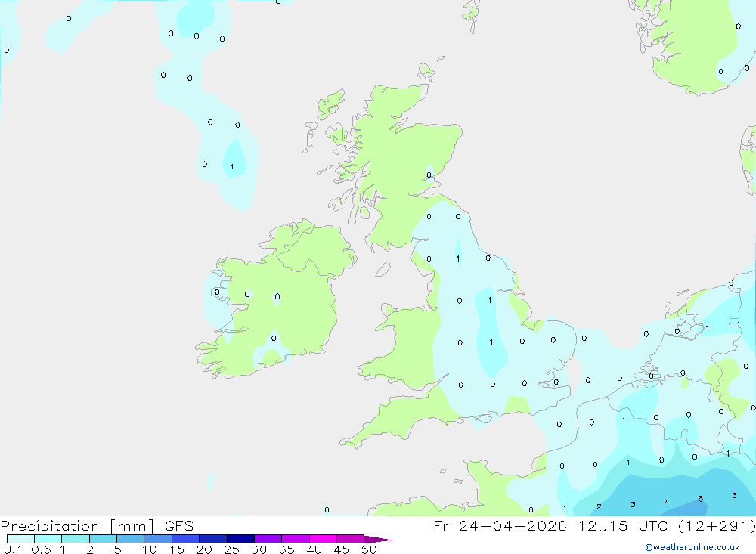Click the '1' value in the Atlantic rain patch
The image size is (756, 554).
232,167
